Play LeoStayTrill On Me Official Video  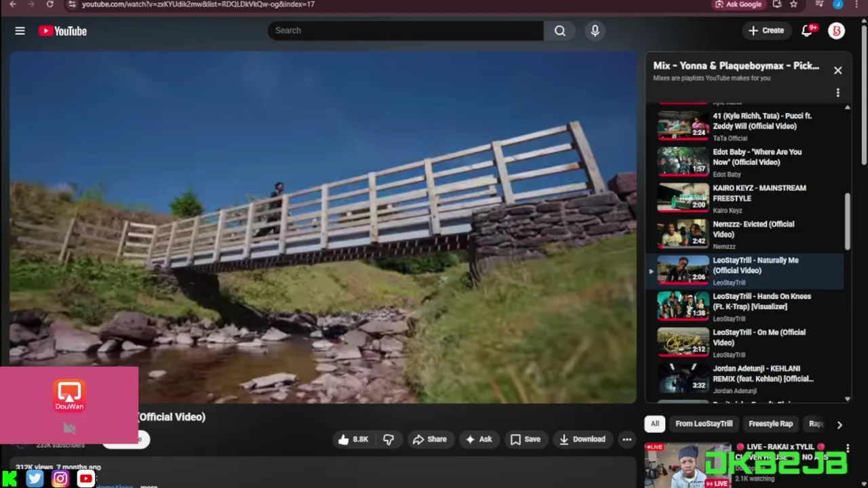point(744,342)
